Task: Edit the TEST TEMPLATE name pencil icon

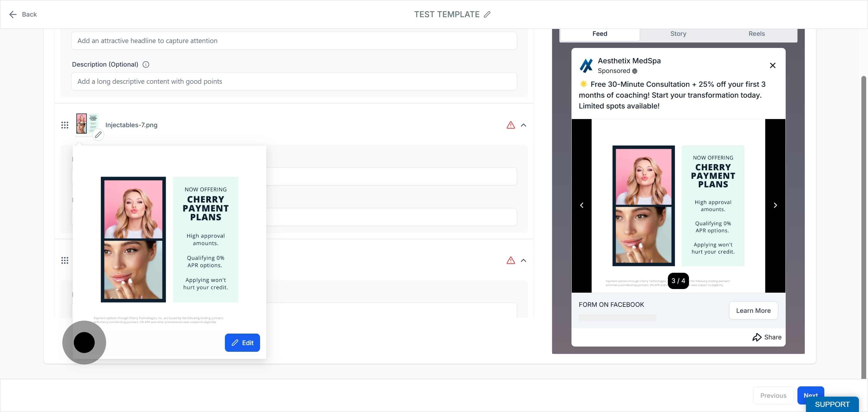Action: tap(487, 14)
